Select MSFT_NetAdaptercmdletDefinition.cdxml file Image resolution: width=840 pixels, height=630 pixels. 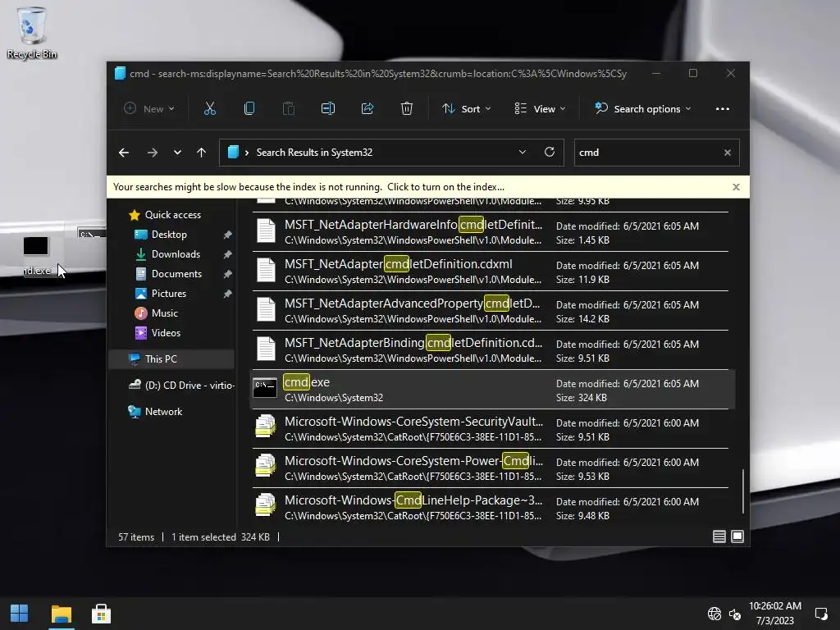[x=491, y=272]
